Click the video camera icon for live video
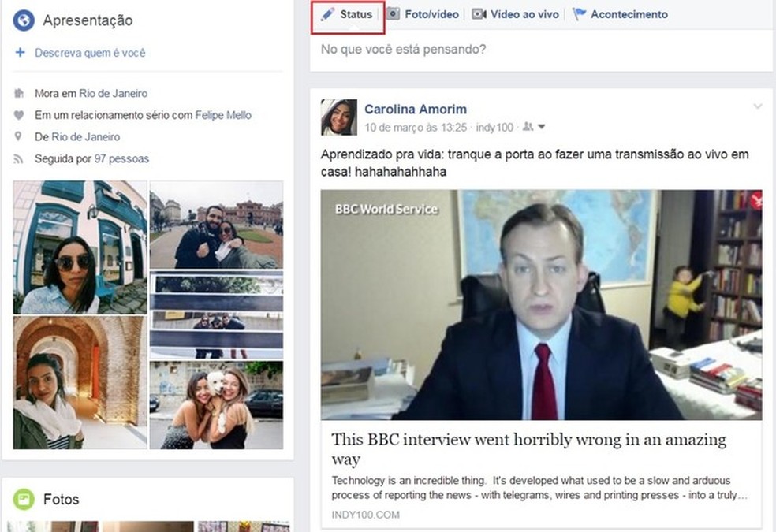 [x=479, y=14]
